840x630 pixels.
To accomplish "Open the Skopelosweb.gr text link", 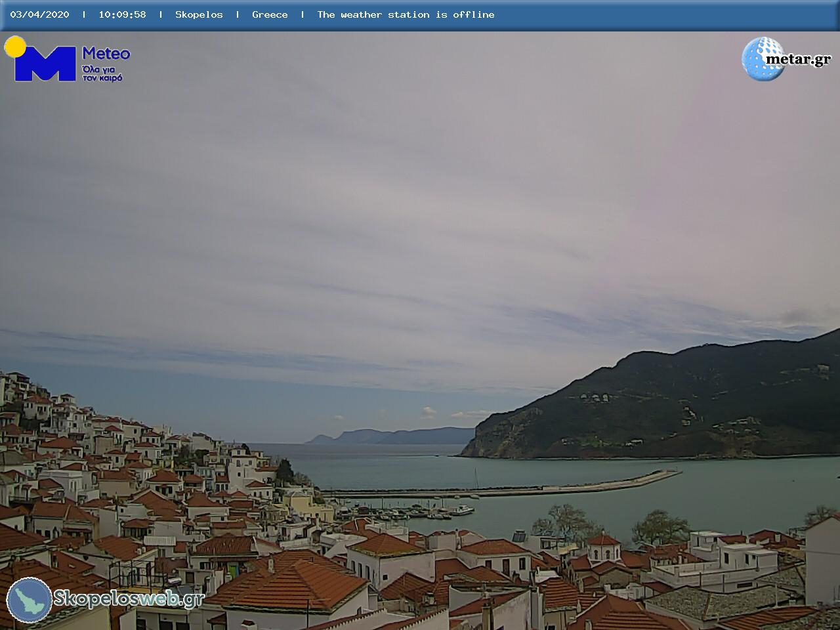I will click(129, 598).
